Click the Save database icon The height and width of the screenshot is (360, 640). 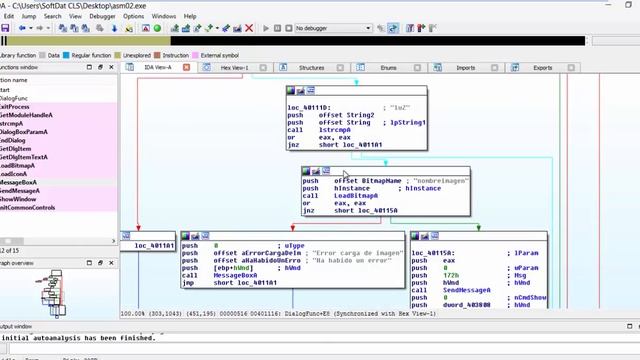(x=5, y=28)
